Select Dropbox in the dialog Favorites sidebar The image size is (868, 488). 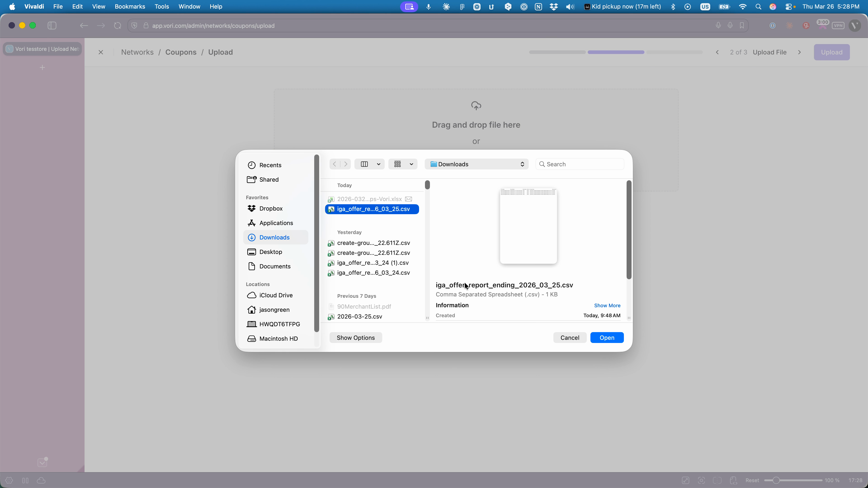pos(271,208)
